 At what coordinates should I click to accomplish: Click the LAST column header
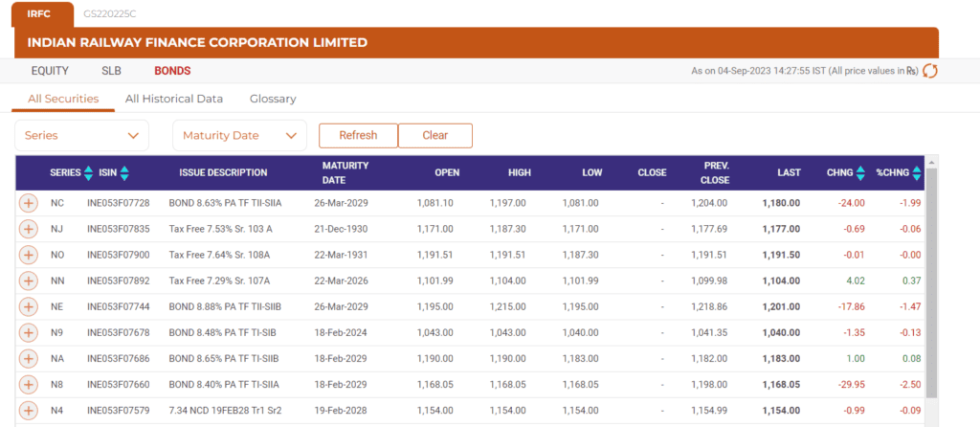click(x=790, y=173)
